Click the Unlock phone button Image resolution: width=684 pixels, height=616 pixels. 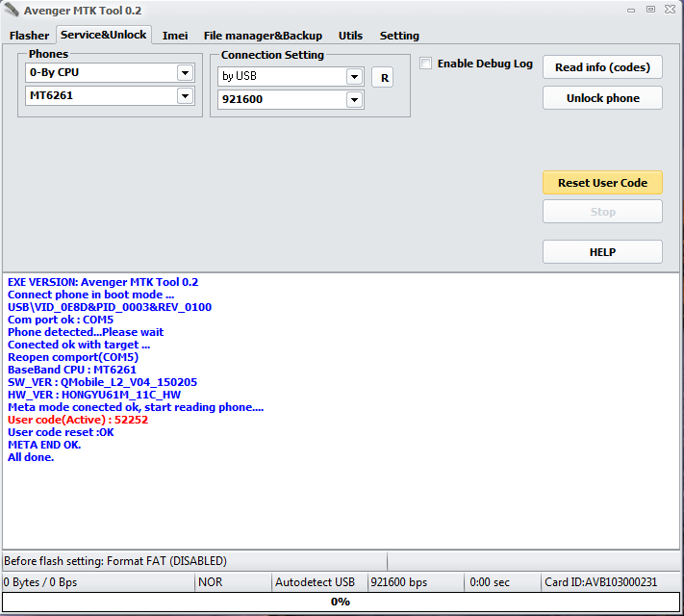pyautogui.click(x=602, y=98)
